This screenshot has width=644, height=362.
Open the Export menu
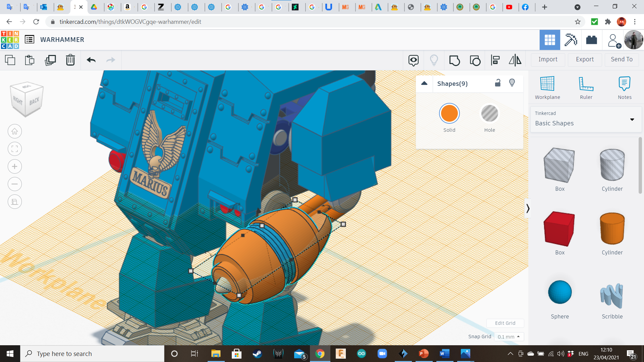585,59
